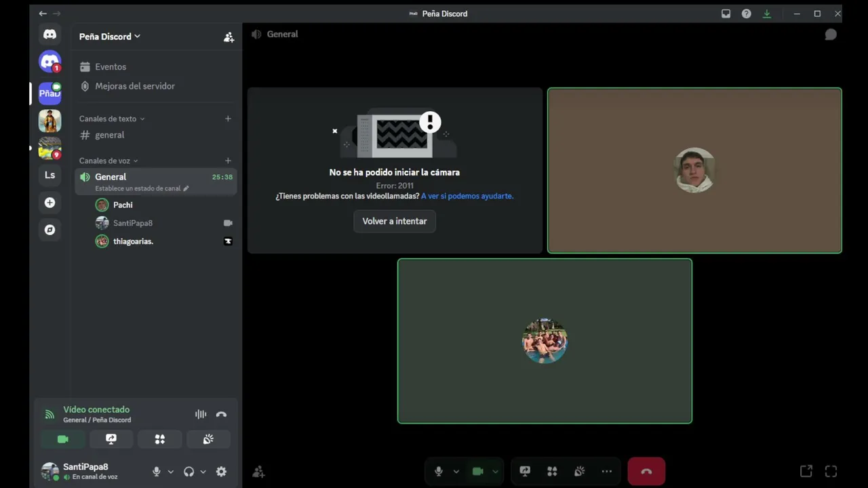Open Discord help
The width and height of the screenshot is (868, 488).
point(746,14)
